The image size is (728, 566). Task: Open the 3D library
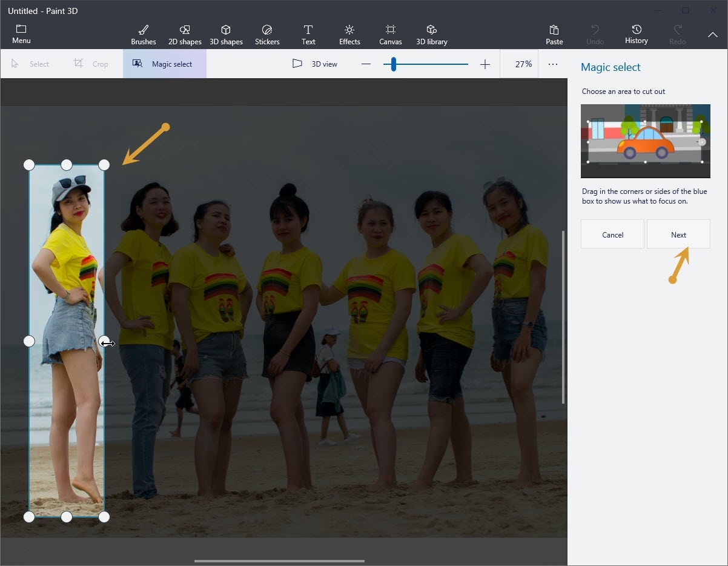(x=432, y=35)
